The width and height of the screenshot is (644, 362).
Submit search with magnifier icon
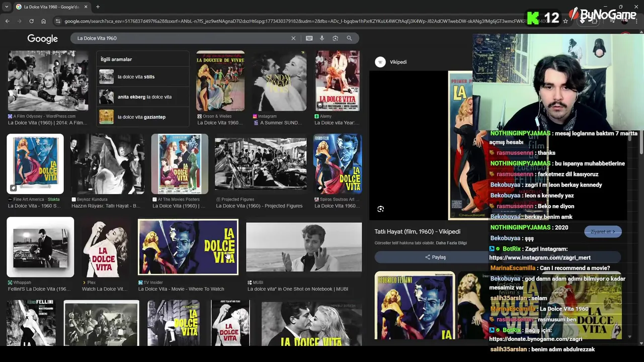click(x=349, y=38)
